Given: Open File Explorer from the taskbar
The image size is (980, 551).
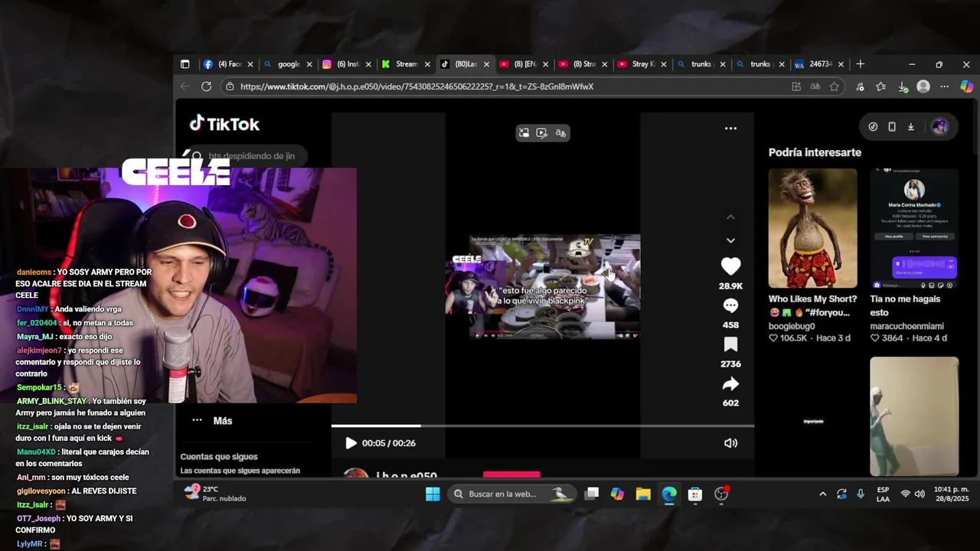Looking at the screenshot, I should click(643, 494).
